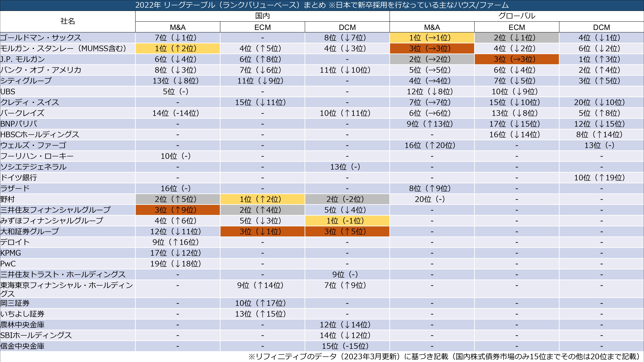Click the 8位（↑9位） cell for ラザード
The width and height of the screenshot is (644, 362).
[x=432, y=188]
